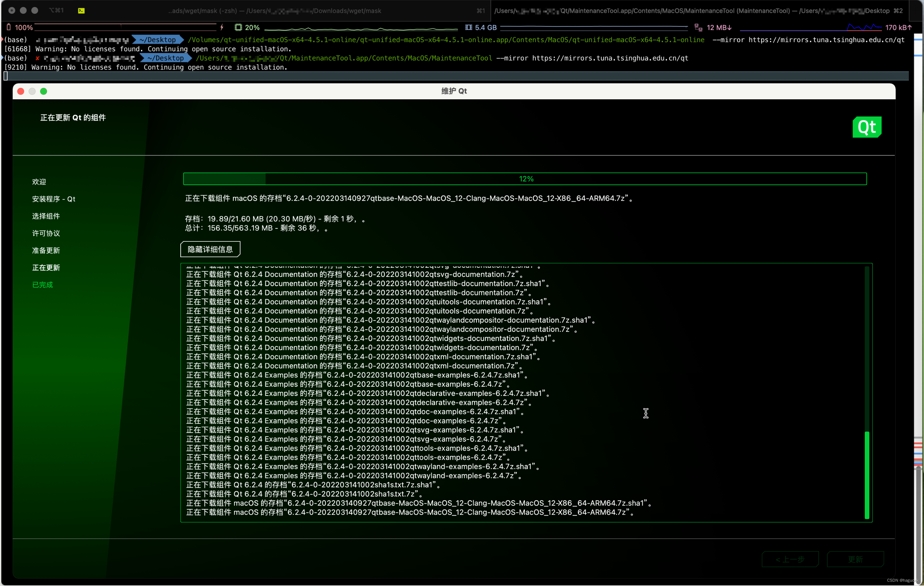The width and height of the screenshot is (924, 586).
Task: Click the ~/Desktop prompt segment on first line
Action: pyautogui.click(x=158, y=39)
